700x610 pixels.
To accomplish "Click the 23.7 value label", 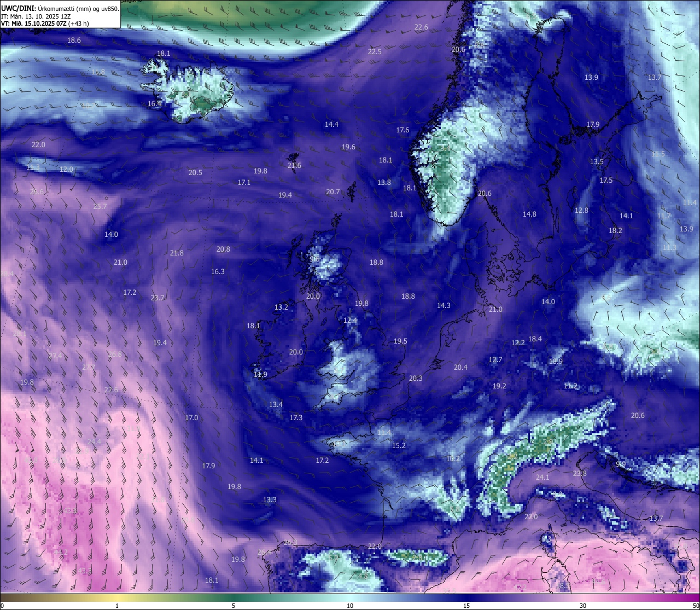I will 157,298.
